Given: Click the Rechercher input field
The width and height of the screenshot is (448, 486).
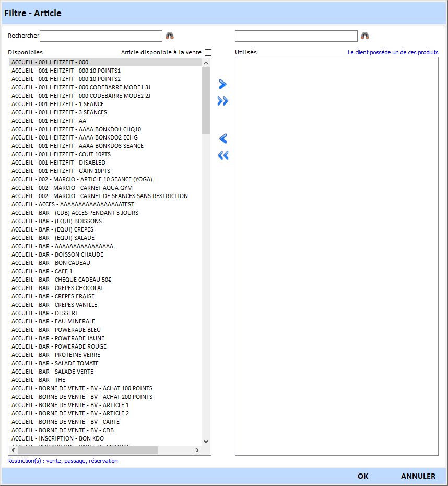Looking at the screenshot, I should pyautogui.click(x=101, y=36).
